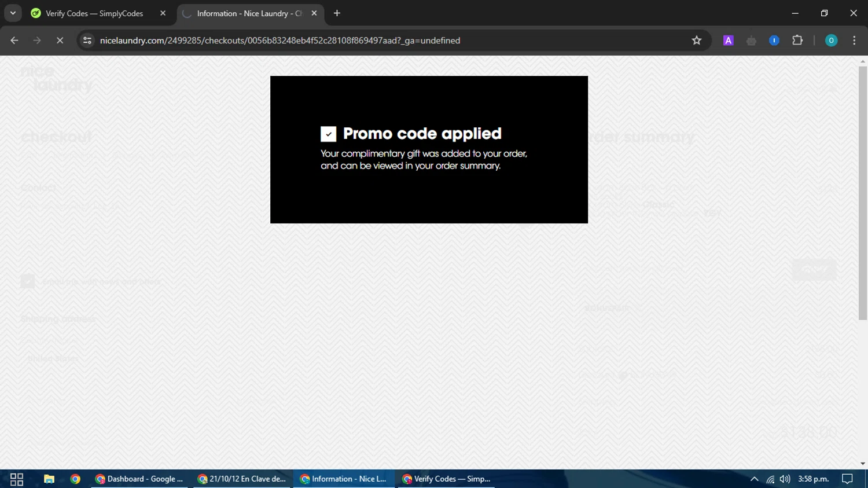View site information icon in address bar

point(87,41)
